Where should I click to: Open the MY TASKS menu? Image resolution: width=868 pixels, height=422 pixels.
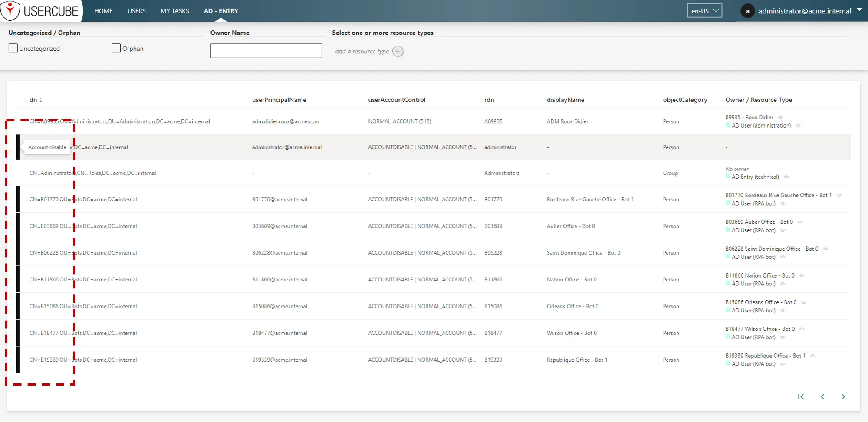(174, 11)
